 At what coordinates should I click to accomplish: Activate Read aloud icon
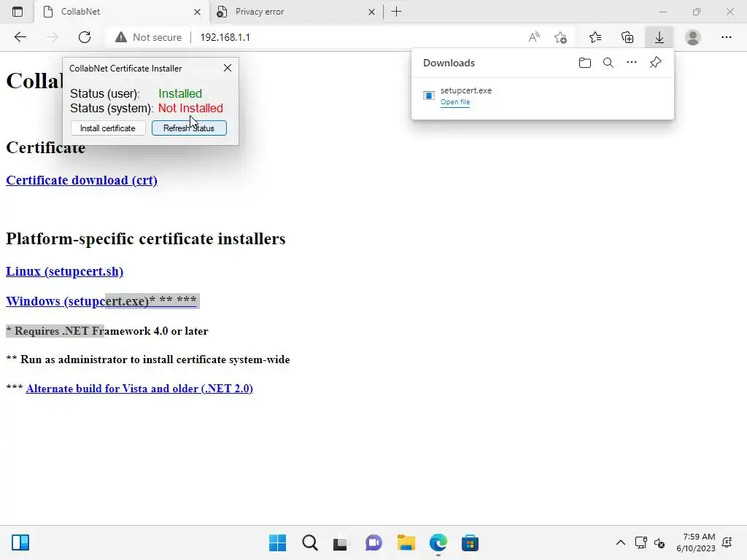(x=534, y=37)
